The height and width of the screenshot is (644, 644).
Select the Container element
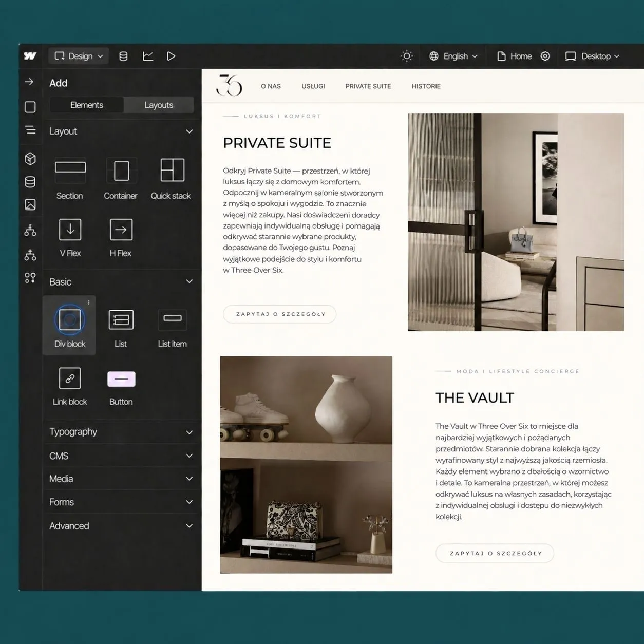point(121,179)
